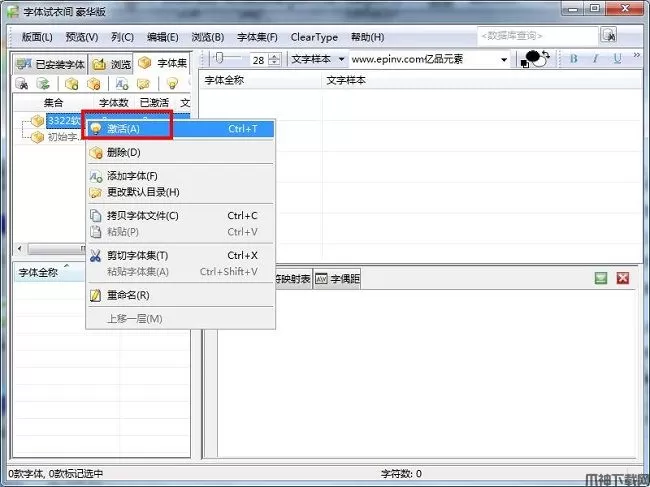Click the change default folder icon in left toolbar

pyautogui.click(x=143, y=84)
